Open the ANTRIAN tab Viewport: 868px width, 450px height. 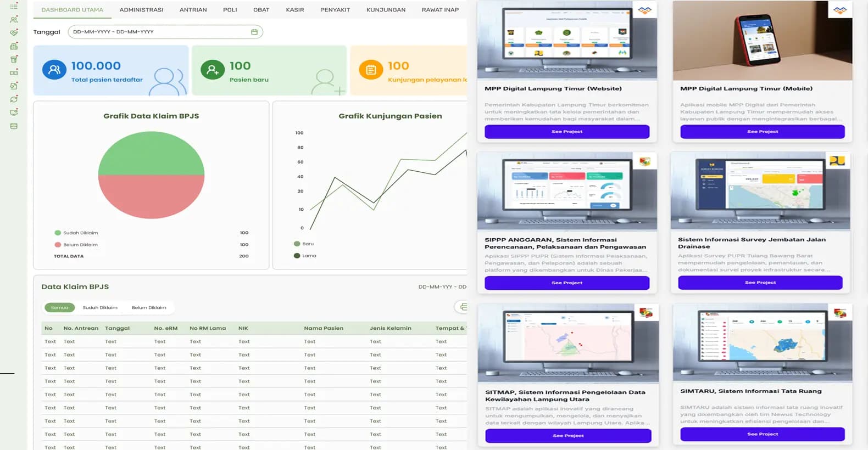(x=193, y=10)
